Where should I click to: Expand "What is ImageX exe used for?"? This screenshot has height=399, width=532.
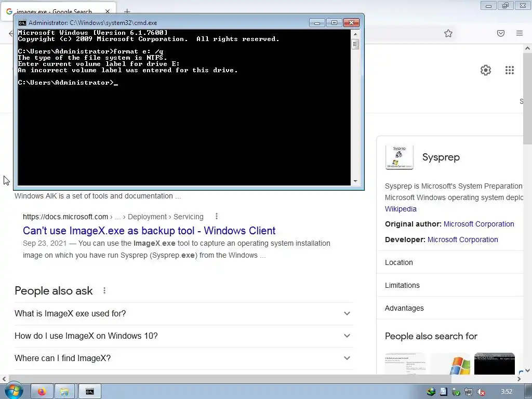point(184,313)
